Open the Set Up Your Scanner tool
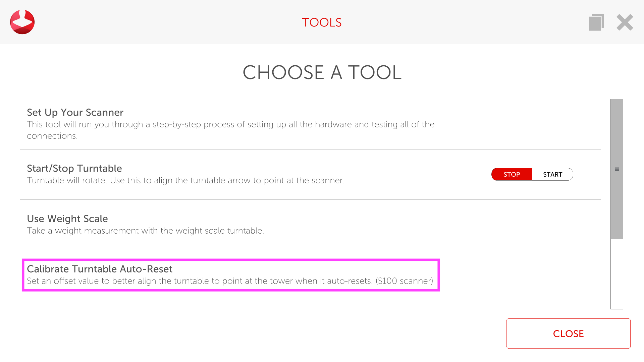 [x=75, y=112]
